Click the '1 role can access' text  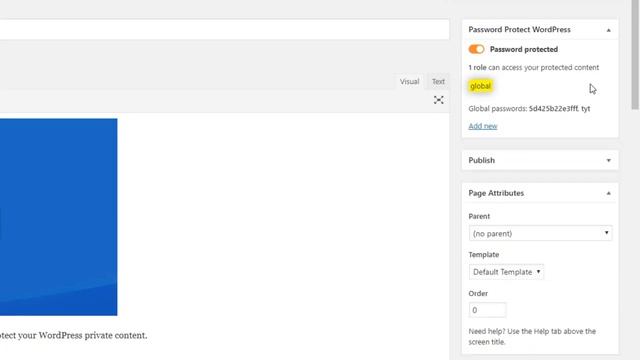tap(534, 67)
